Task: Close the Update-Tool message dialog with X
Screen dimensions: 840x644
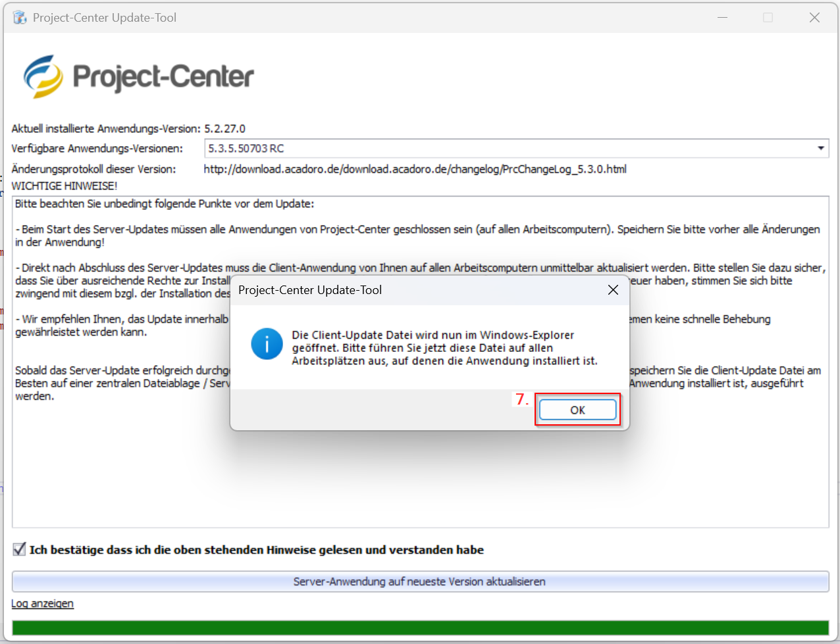Action: [x=613, y=290]
